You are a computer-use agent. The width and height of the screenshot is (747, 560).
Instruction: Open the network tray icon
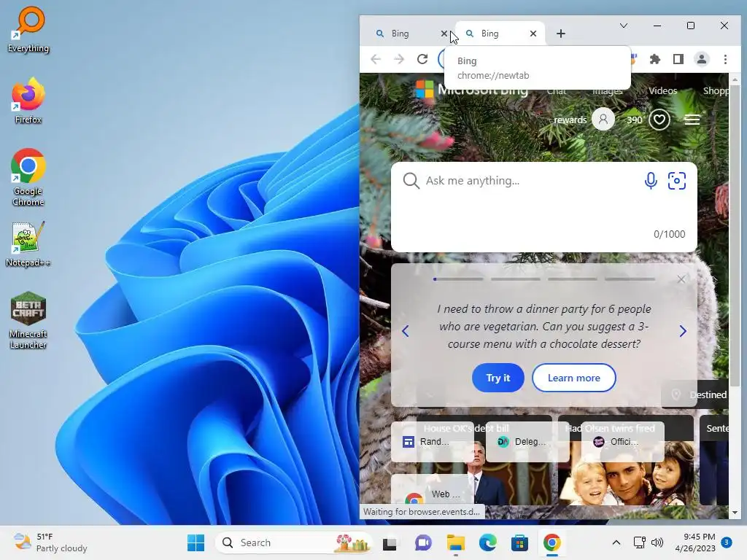pos(639,542)
